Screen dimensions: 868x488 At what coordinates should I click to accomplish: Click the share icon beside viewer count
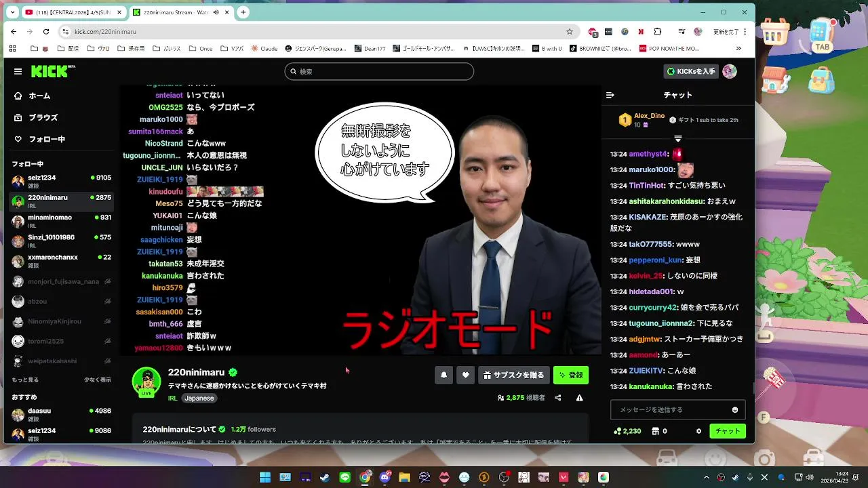(558, 398)
